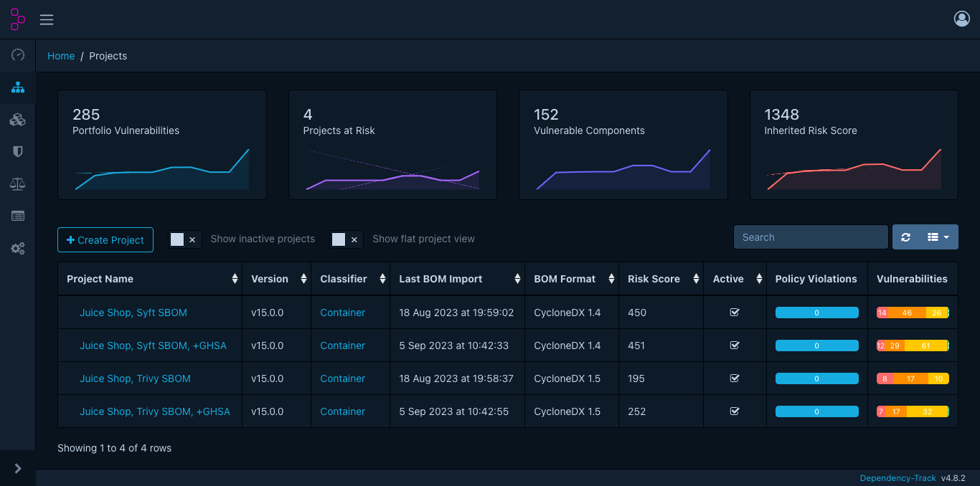This screenshot has width=980, height=486.
Task: Open the Dashboard from the sidebar
Action: [17, 55]
